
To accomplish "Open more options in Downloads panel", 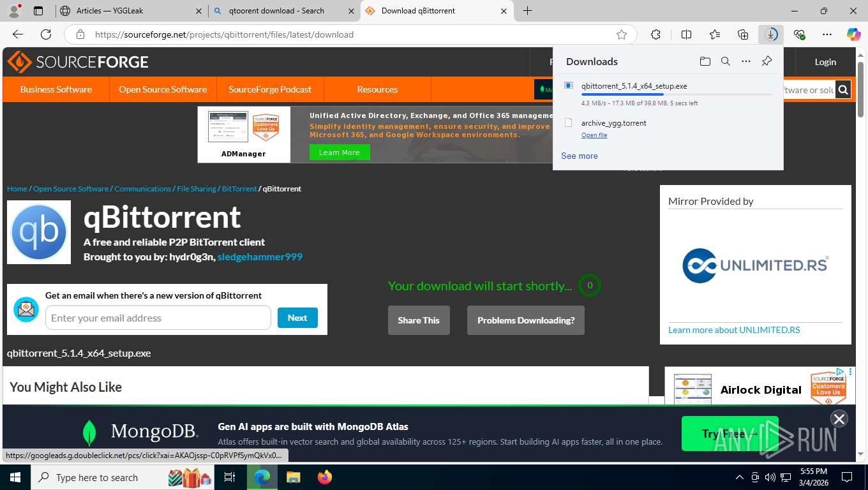I will click(745, 61).
